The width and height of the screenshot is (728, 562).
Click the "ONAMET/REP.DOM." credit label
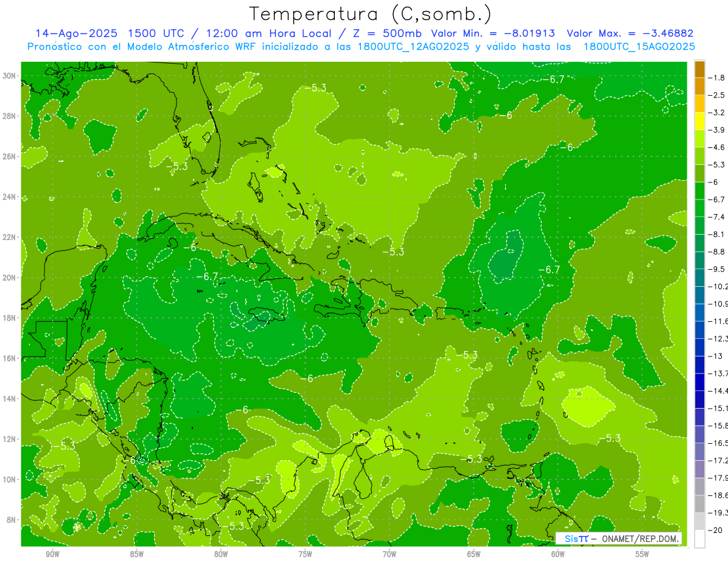pos(641,538)
